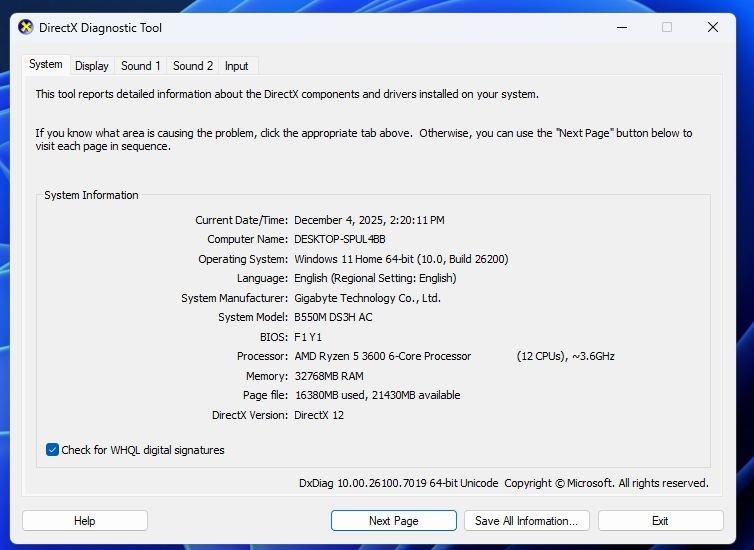
Task: Click the Exit button
Action: pyautogui.click(x=660, y=521)
